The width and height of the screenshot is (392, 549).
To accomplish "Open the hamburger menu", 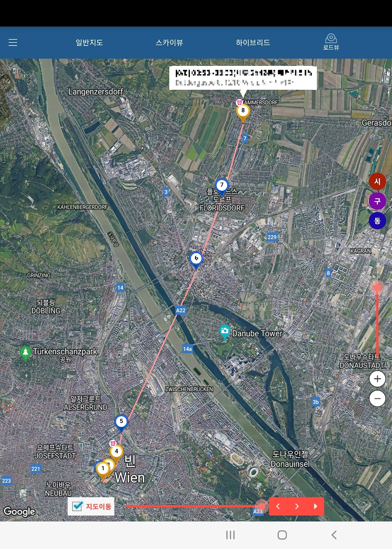I will pos(13,42).
